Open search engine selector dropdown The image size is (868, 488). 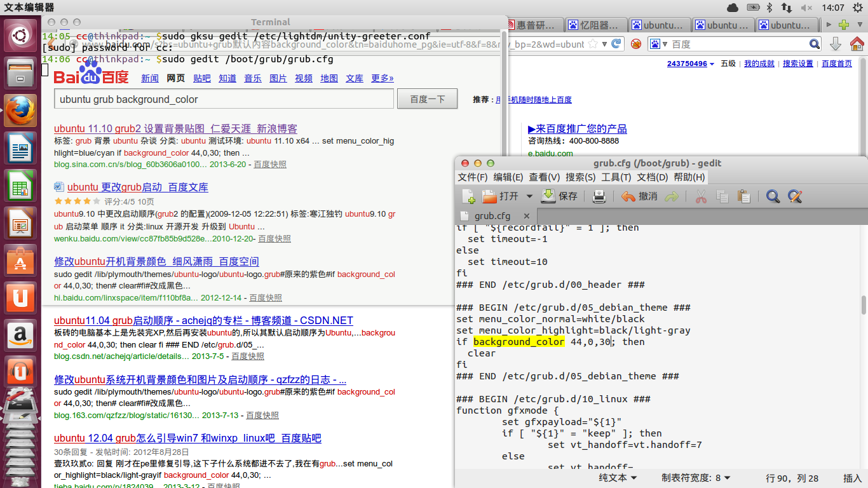click(x=660, y=44)
